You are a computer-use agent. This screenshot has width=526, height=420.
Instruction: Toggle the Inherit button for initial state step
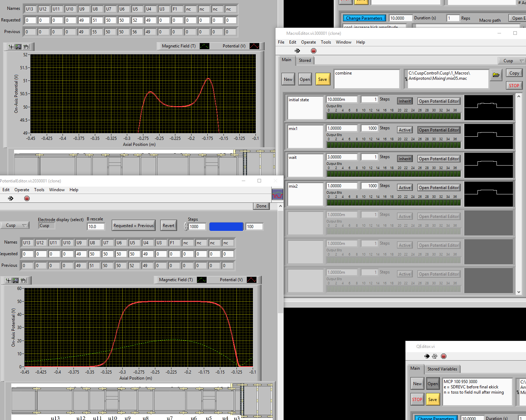point(404,101)
